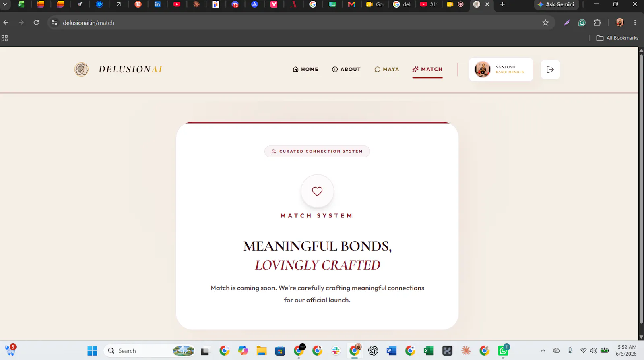Click the taskbar Search box
644x360 pixels.
click(x=150, y=351)
